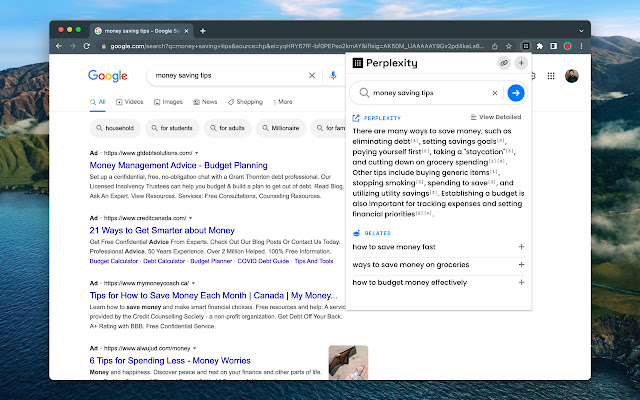Close the money saving tips tab
Image resolution: width=640 pixels, height=400 pixels.
(x=187, y=31)
